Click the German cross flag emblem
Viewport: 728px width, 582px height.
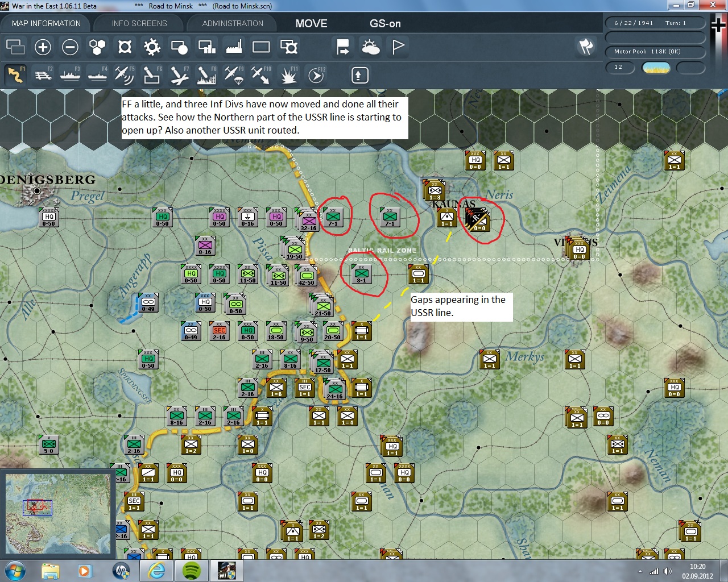point(719,26)
